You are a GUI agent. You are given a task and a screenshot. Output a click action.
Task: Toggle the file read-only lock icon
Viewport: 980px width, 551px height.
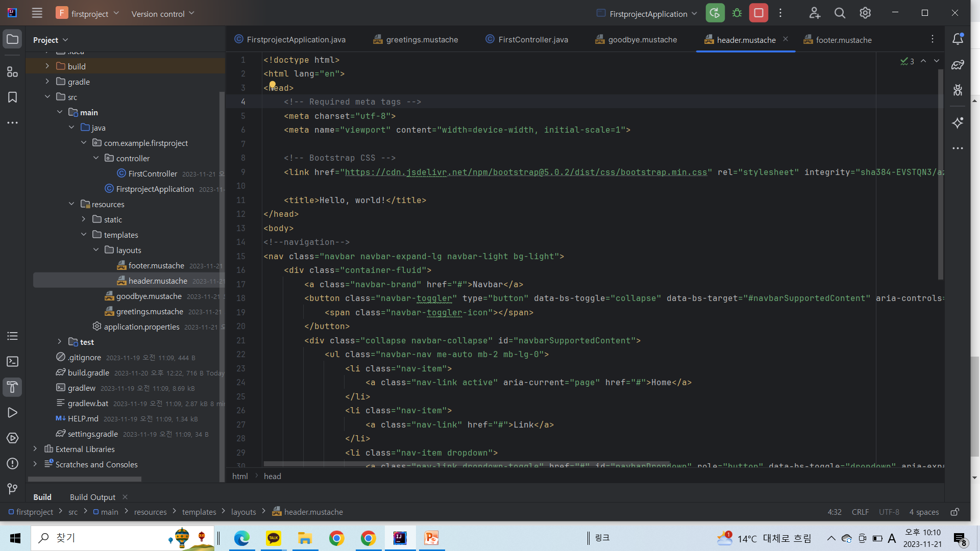coord(954,512)
